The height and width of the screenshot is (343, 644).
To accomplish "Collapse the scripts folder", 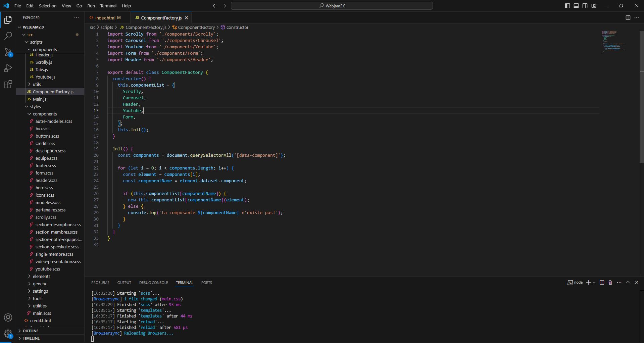I will click(x=50, y=42).
